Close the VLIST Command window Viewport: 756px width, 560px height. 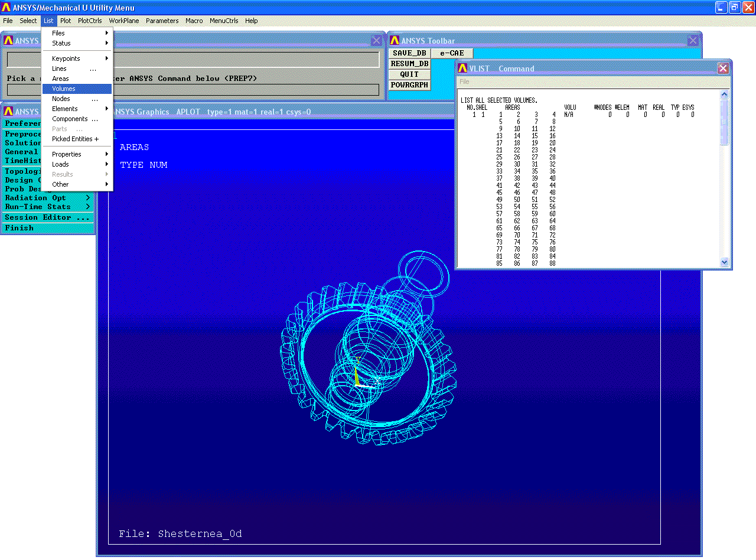(723, 69)
